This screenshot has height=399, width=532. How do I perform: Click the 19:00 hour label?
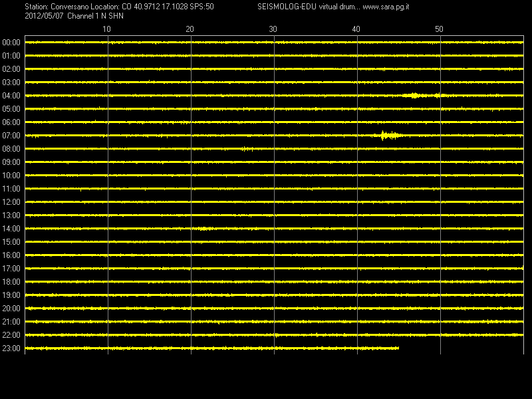point(11,295)
